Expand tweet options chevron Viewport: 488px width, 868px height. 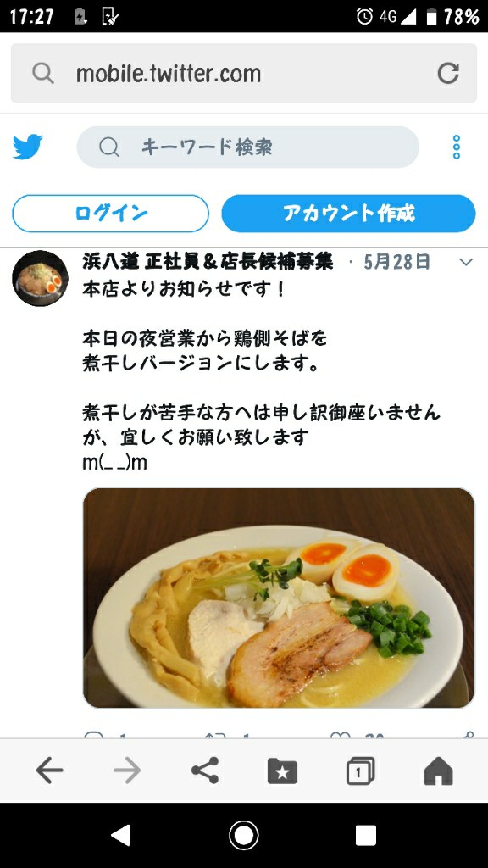coord(467,262)
